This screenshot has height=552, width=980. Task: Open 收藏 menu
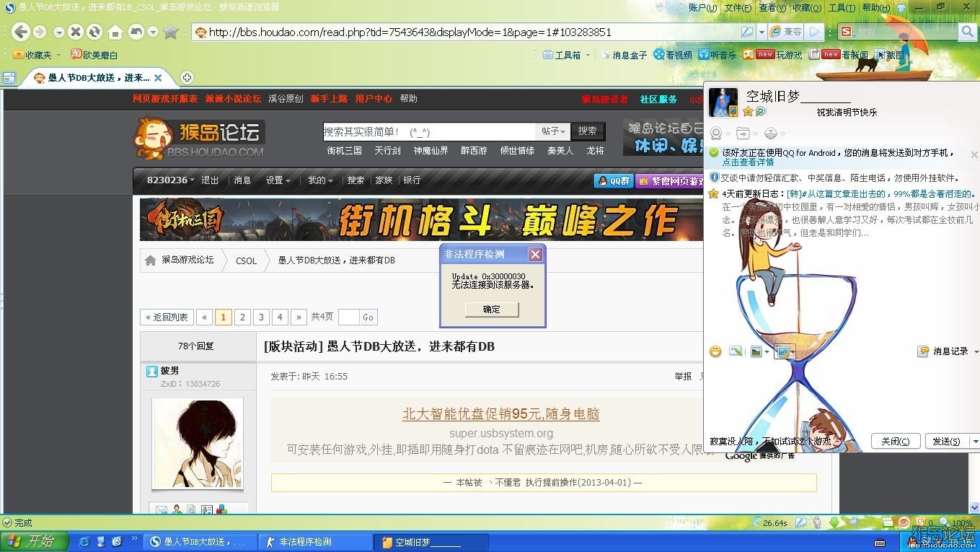[808, 8]
